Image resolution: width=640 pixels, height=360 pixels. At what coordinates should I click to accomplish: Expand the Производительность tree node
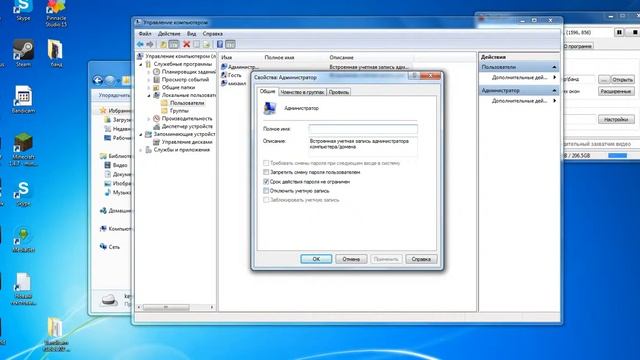pos(149,118)
